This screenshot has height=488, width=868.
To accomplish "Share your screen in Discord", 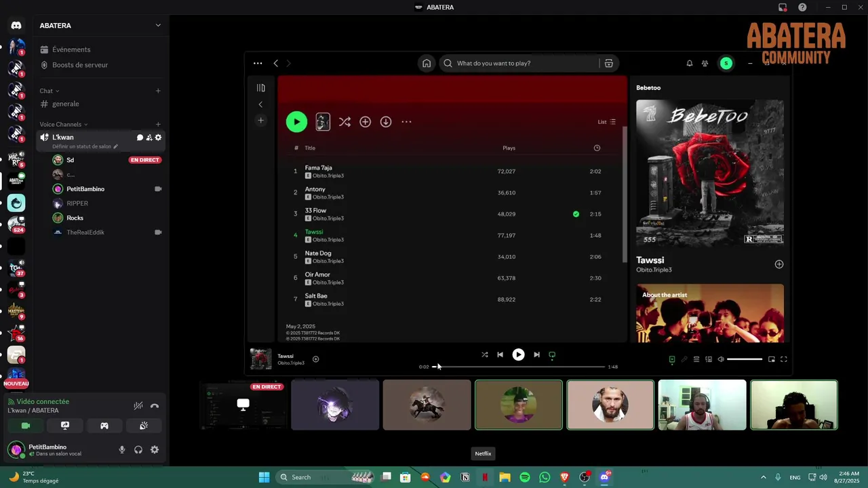I will pyautogui.click(x=65, y=426).
